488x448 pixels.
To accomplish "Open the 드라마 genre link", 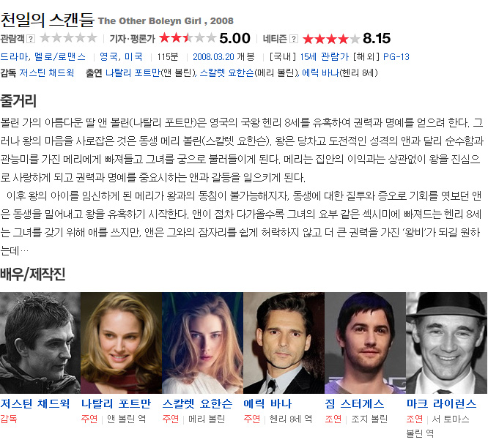I will point(15,56).
